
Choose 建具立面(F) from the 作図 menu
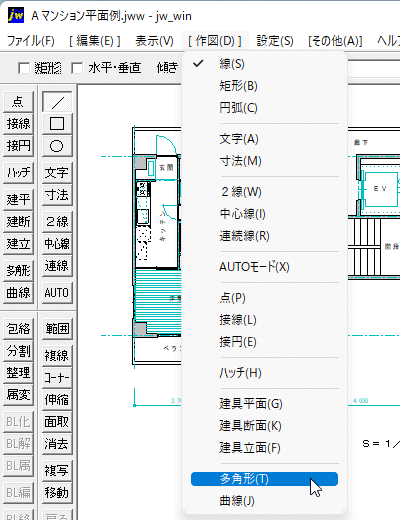click(264, 448)
